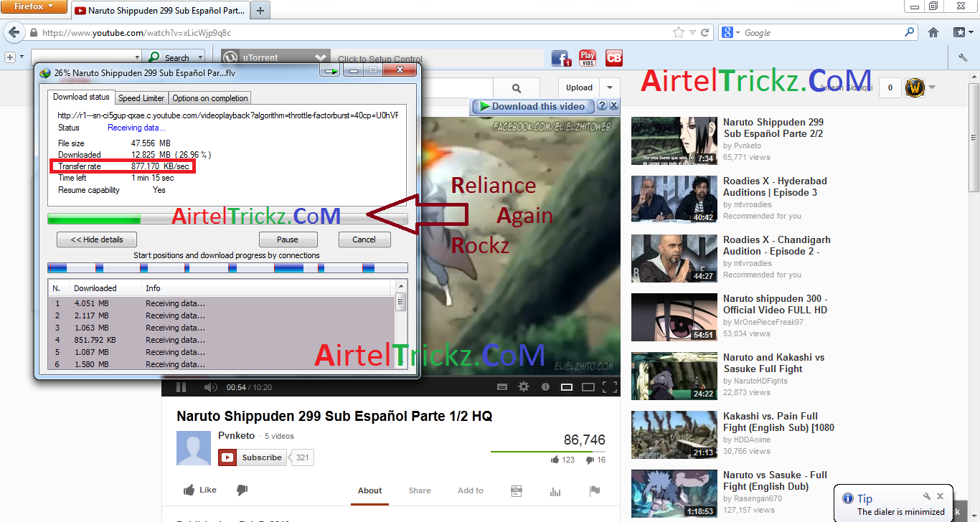
Task: Open the Share tab below video
Action: click(420, 490)
